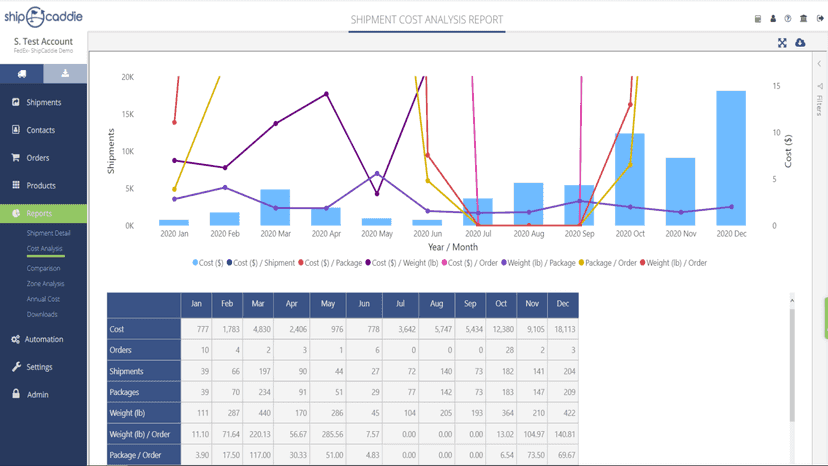Click the ShipCaddie logo
Screen dimensions: 828x466
coord(43,17)
